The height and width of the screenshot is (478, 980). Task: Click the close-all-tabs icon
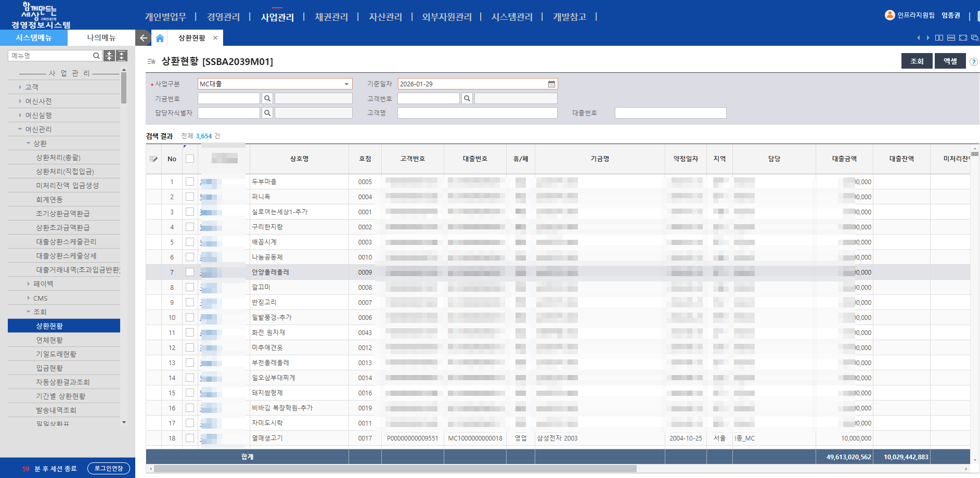tap(974, 38)
